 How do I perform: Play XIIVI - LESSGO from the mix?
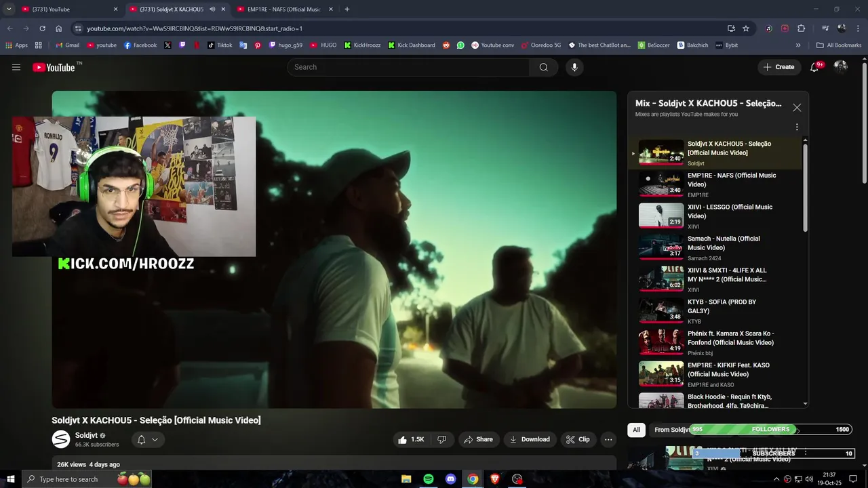[x=715, y=216]
